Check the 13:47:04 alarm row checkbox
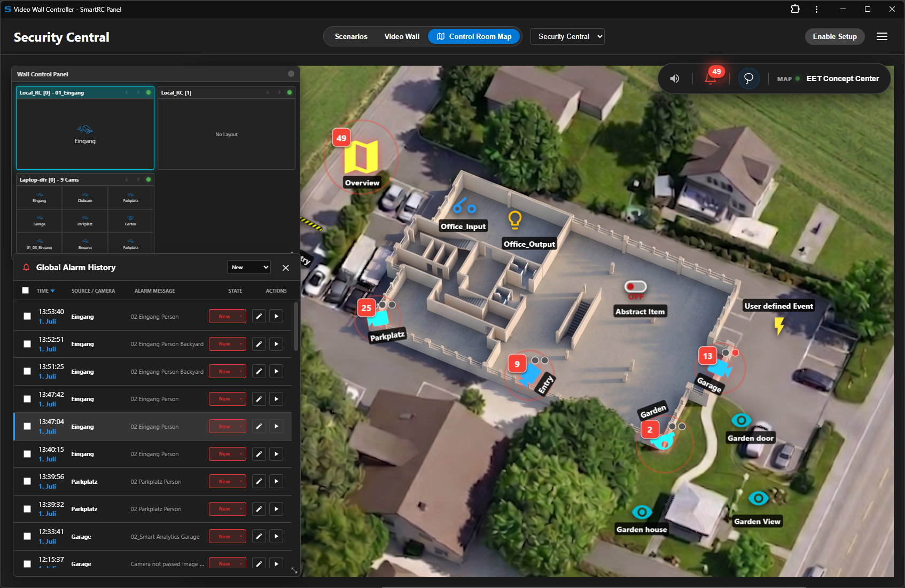Screen dimensions: 905x588 click(x=27, y=426)
